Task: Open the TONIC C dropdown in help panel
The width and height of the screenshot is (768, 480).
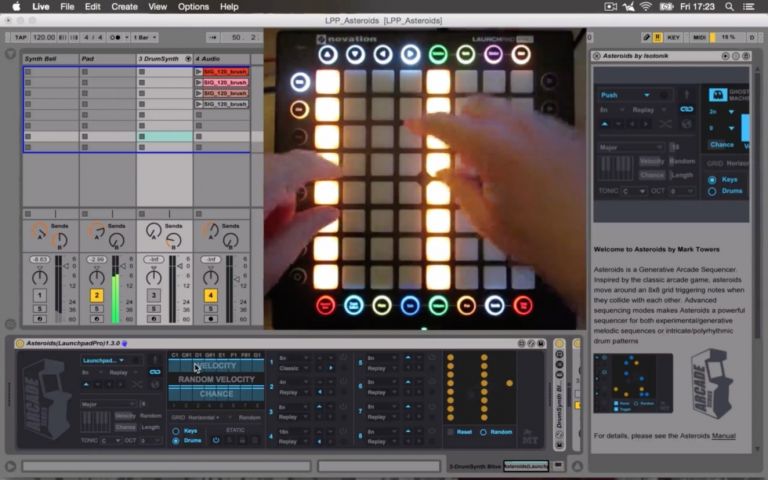Action: (x=634, y=191)
